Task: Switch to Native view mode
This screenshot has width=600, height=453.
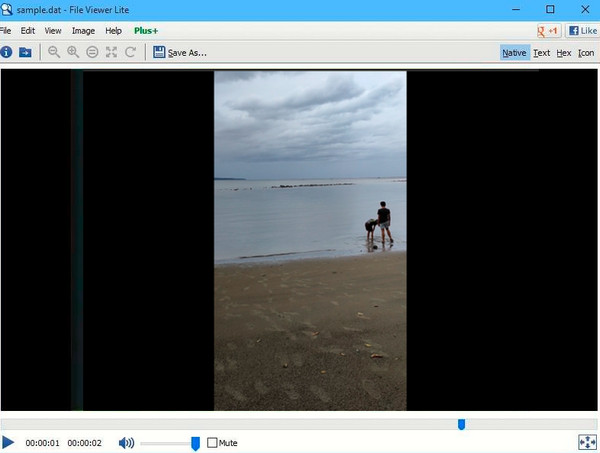Action: pyautogui.click(x=514, y=53)
